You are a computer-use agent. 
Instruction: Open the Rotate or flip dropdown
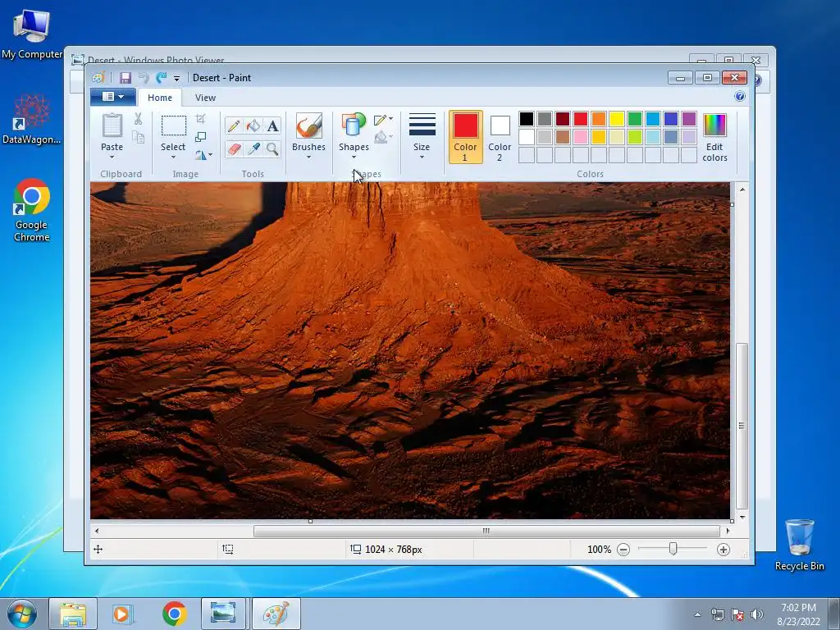(203, 155)
